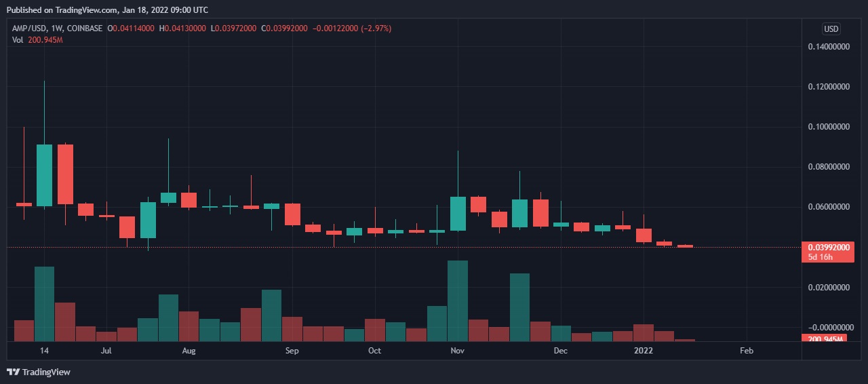Click the 14 date axis label

click(44, 351)
